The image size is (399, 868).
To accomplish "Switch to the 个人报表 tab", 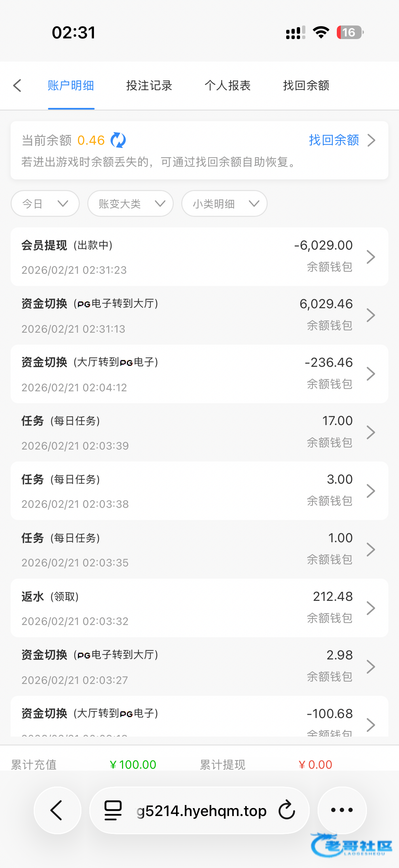I will point(228,86).
